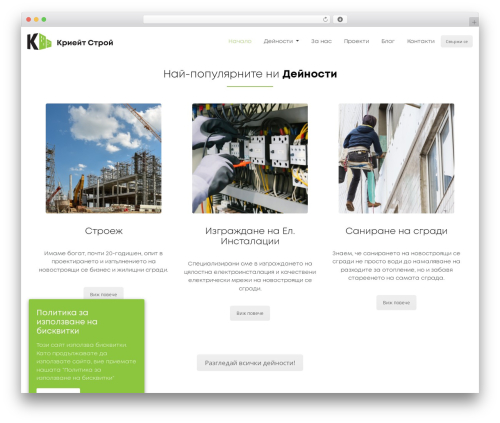Screen dimensions: 500x423
Task: Click the Политика за използване на бисквитки title
Action: (x=67, y=322)
